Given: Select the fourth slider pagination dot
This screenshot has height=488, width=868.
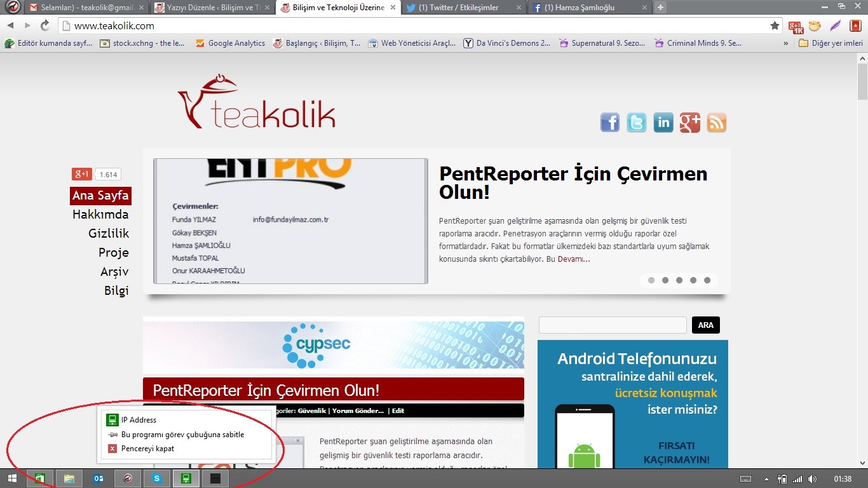Looking at the screenshot, I should point(693,280).
